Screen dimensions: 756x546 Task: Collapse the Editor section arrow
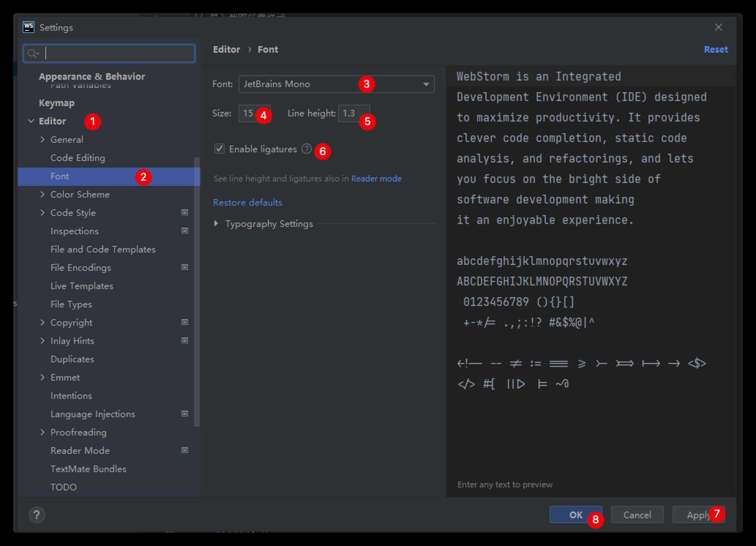(x=31, y=121)
